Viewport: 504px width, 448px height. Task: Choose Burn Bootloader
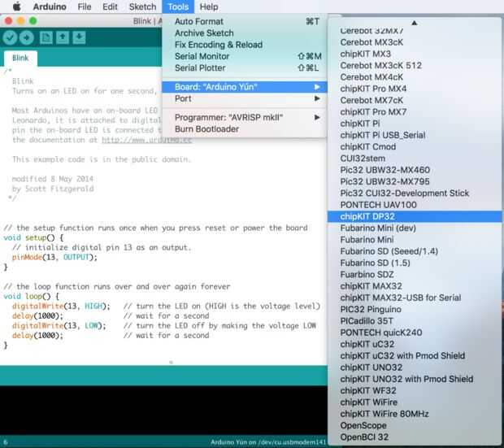point(245,129)
